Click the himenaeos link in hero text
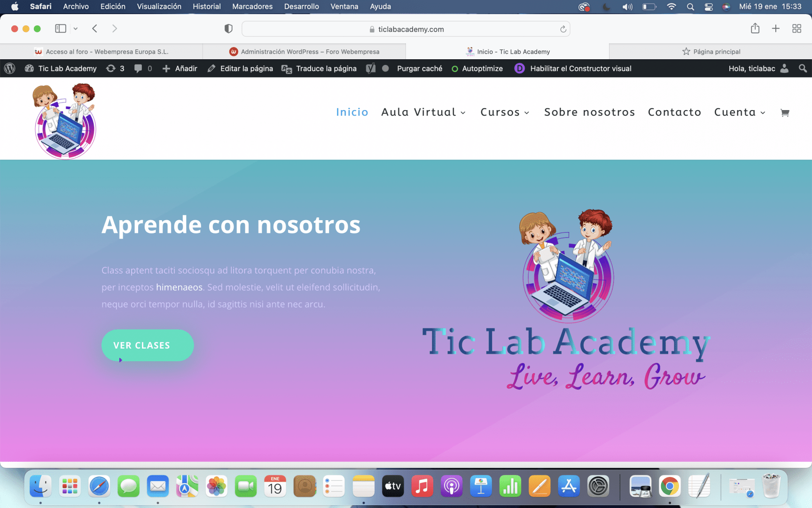This screenshot has width=812, height=508. tap(179, 287)
